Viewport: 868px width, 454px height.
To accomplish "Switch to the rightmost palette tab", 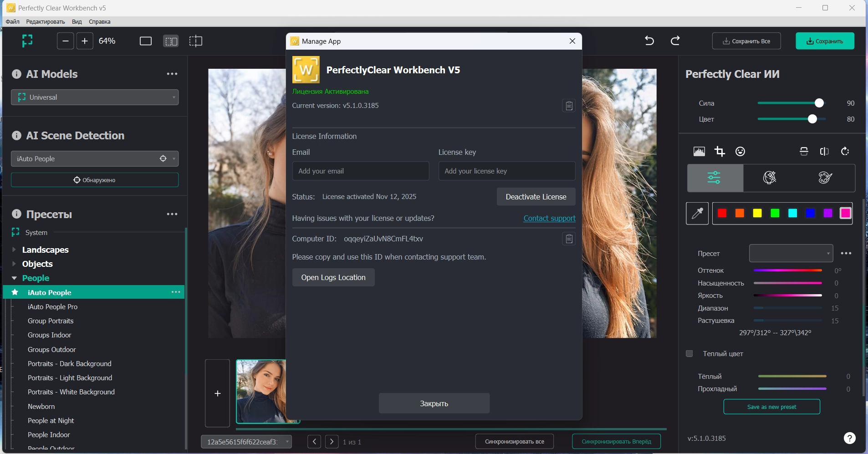I will click(x=826, y=178).
